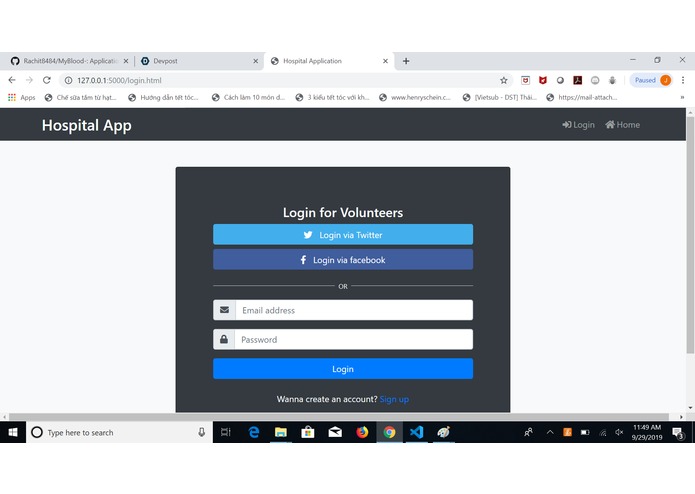This screenshot has height=494, width=695.
Task: Click the red Adobe Acrobat extension icon
Action: (x=578, y=80)
